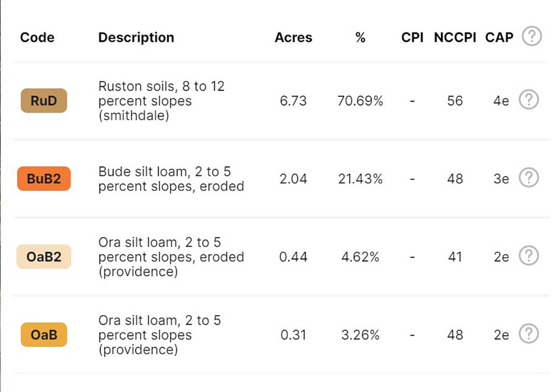The height and width of the screenshot is (392, 560).
Task: Select the RuD soil code badge
Action: (x=44, y=101)
